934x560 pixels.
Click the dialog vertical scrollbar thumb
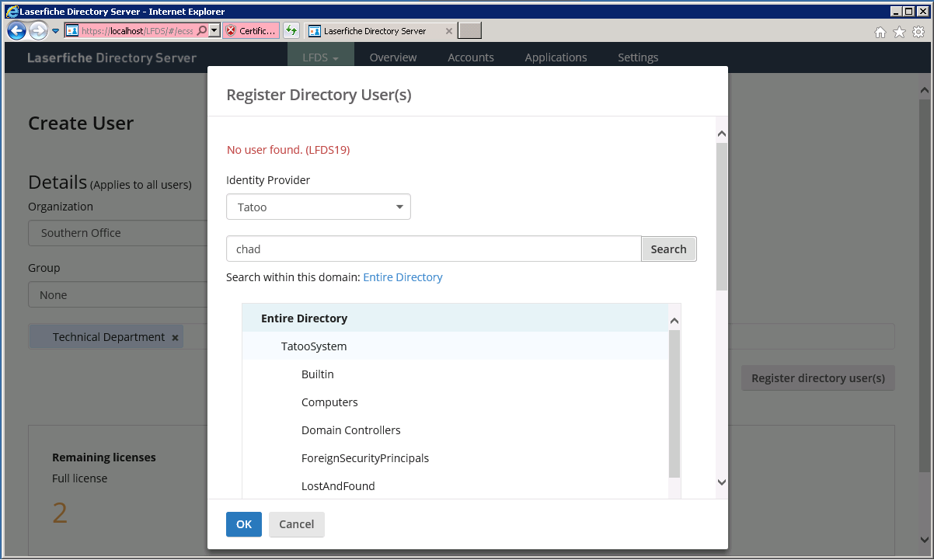[x=722, y=216]
